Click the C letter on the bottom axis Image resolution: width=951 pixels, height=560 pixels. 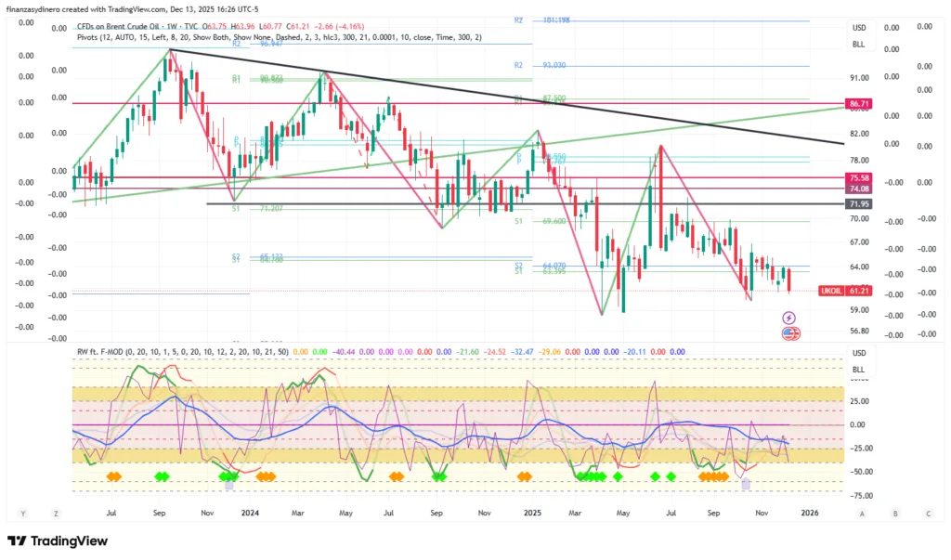click(928, 513)
